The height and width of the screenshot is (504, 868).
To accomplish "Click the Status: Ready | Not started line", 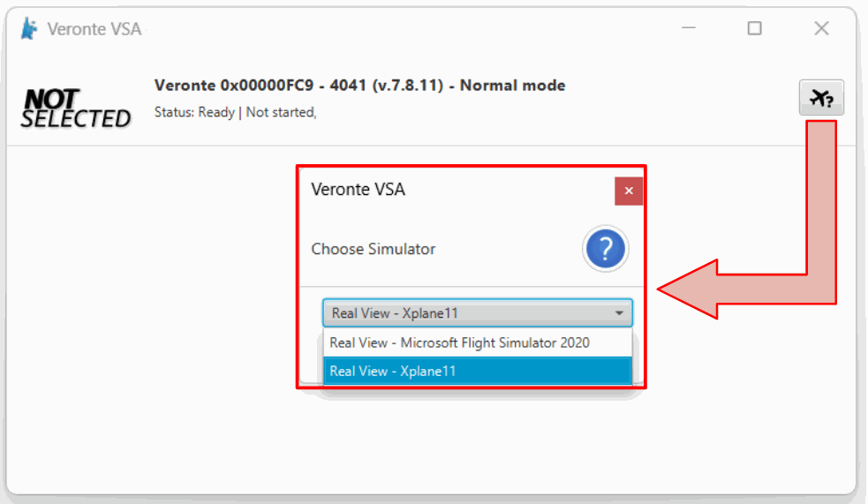I will (x=235, y=112).
